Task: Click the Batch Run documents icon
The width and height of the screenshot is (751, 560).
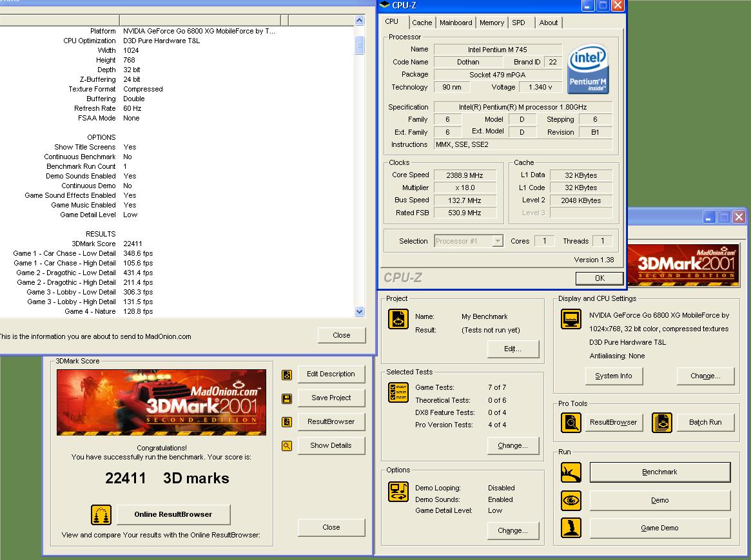Action: (x=662, y=423)
